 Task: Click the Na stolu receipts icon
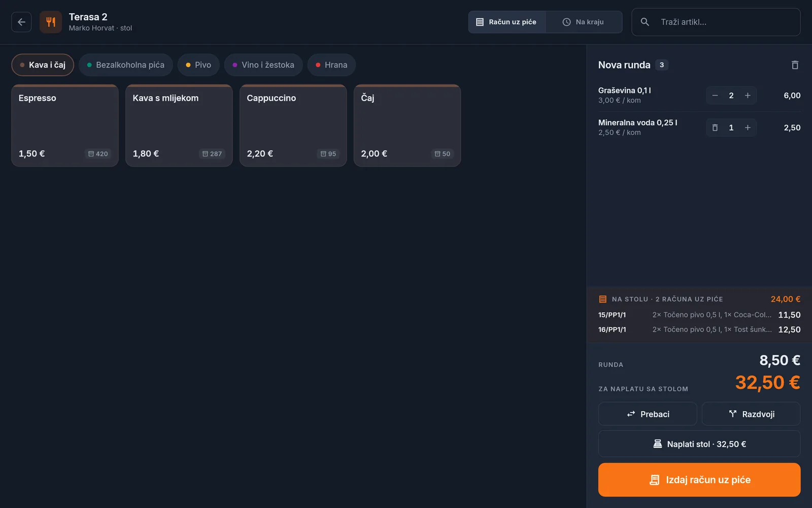pos(603,299)
